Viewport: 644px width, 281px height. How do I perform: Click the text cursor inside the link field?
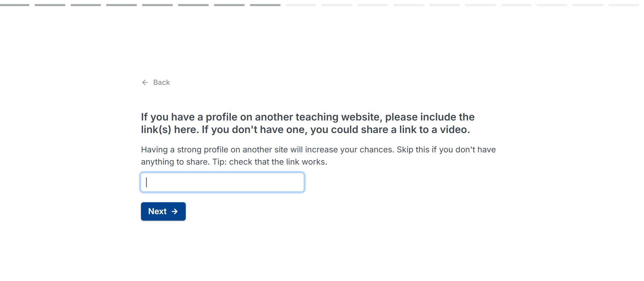[x=146, y=182]
